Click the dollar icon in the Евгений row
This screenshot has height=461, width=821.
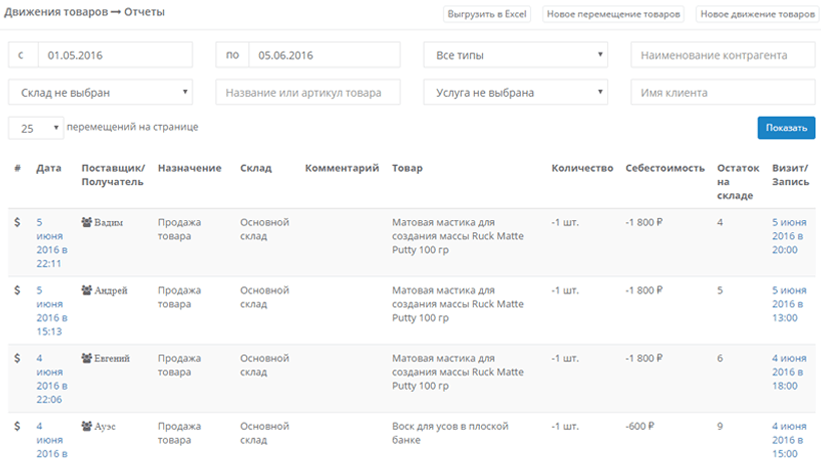(x=17, y=358)
